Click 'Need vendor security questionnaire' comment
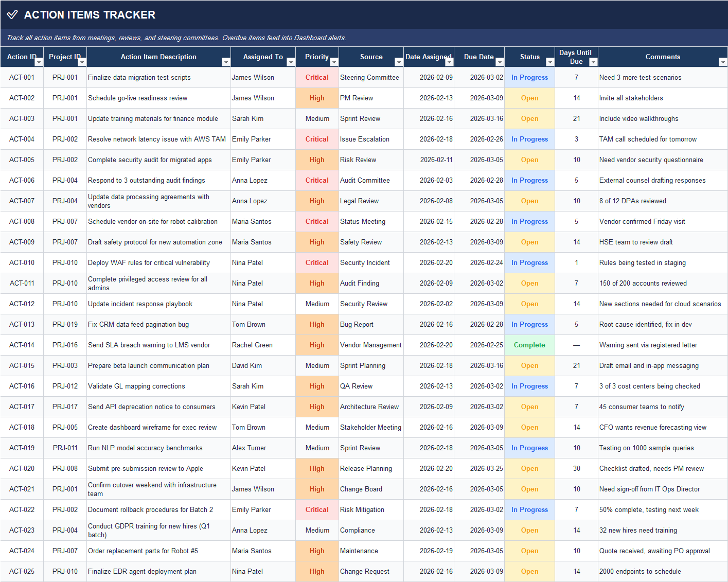 (663, 160)
